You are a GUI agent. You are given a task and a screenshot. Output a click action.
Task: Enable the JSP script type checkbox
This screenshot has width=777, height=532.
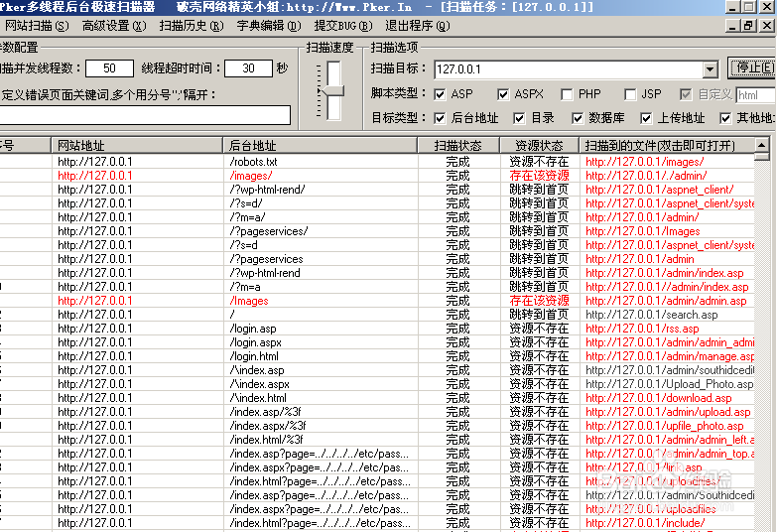(x=630, y=94)
